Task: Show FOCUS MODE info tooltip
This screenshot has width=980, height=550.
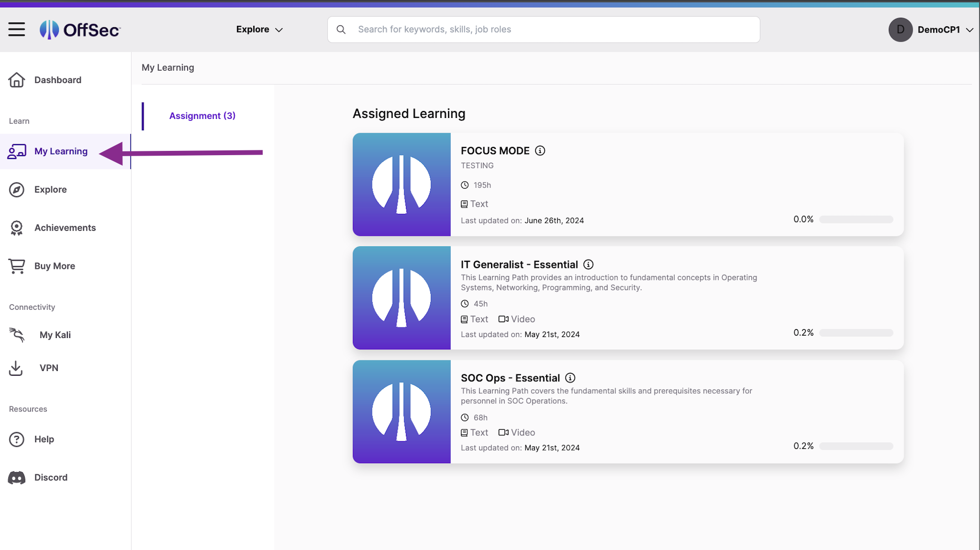Action: [x=540, y=150]
